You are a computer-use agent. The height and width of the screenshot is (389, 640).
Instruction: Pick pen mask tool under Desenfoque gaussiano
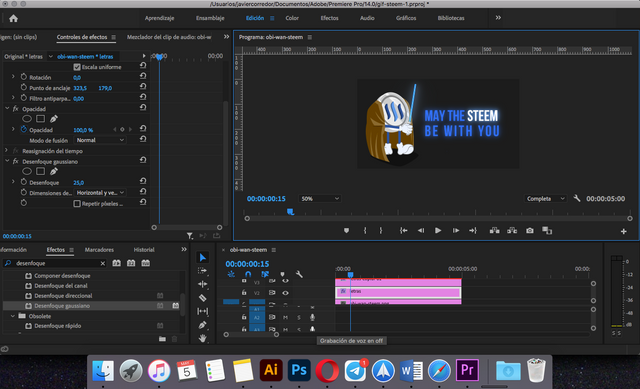(53, 171)
